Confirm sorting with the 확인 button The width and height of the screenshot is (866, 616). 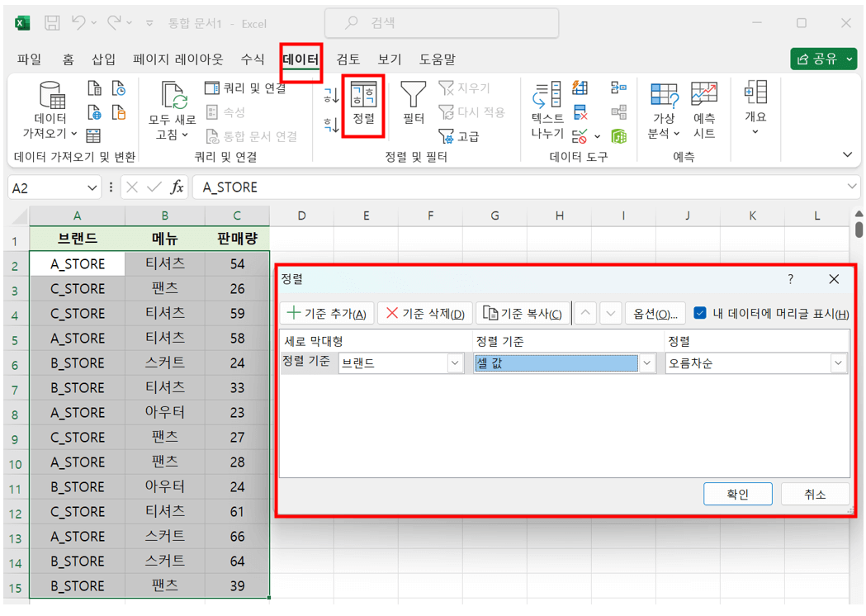[737, 493]
